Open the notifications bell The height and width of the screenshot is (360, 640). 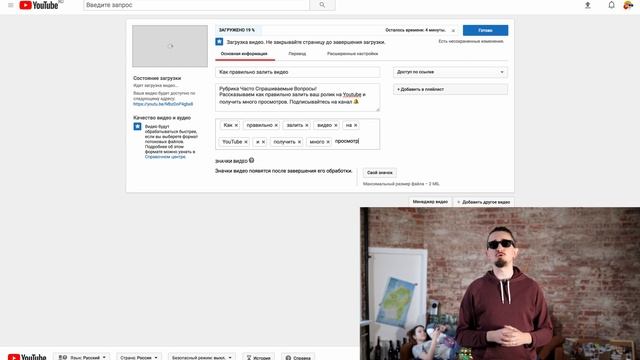click(611, 5)
